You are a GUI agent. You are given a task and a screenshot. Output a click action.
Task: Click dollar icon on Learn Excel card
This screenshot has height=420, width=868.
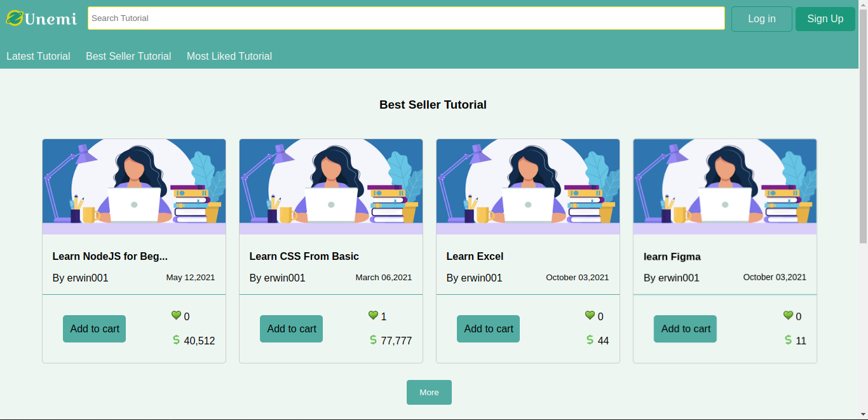(590, 340)
